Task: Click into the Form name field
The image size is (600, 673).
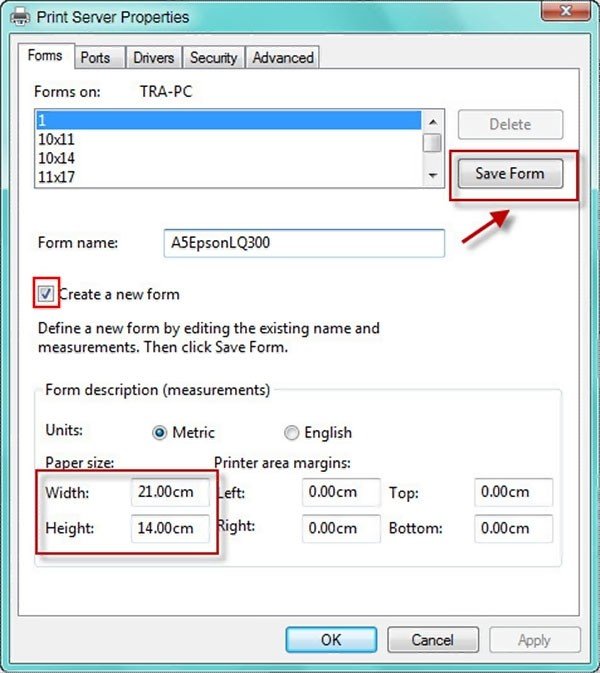Action: (x=304, y=243)
